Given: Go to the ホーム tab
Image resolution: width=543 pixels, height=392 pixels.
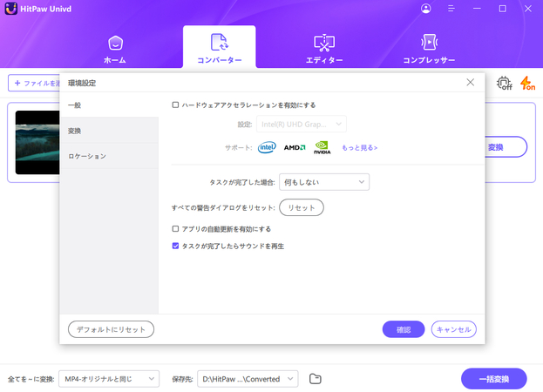Looking at the screenshot, I should coord(115,50).
